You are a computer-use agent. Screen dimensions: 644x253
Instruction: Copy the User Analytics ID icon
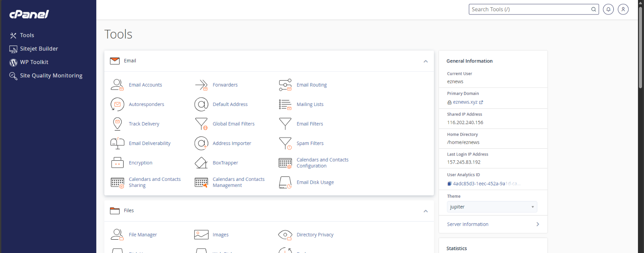coord(449,184)
